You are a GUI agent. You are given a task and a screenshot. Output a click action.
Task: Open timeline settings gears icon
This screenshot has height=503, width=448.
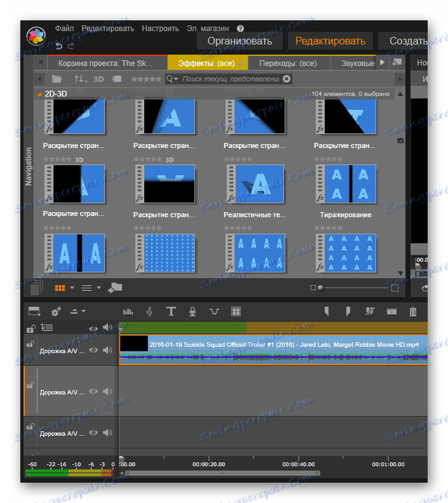pyautogui.click(x=56, y=311)
